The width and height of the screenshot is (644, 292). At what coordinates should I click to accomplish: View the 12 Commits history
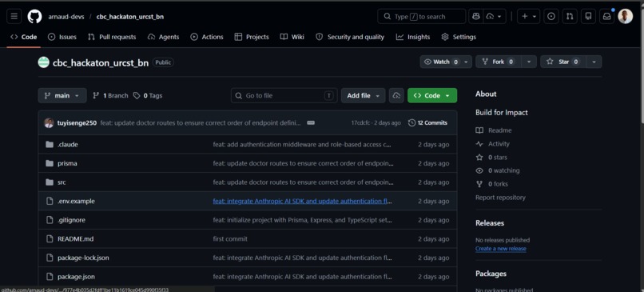point(428,122)
